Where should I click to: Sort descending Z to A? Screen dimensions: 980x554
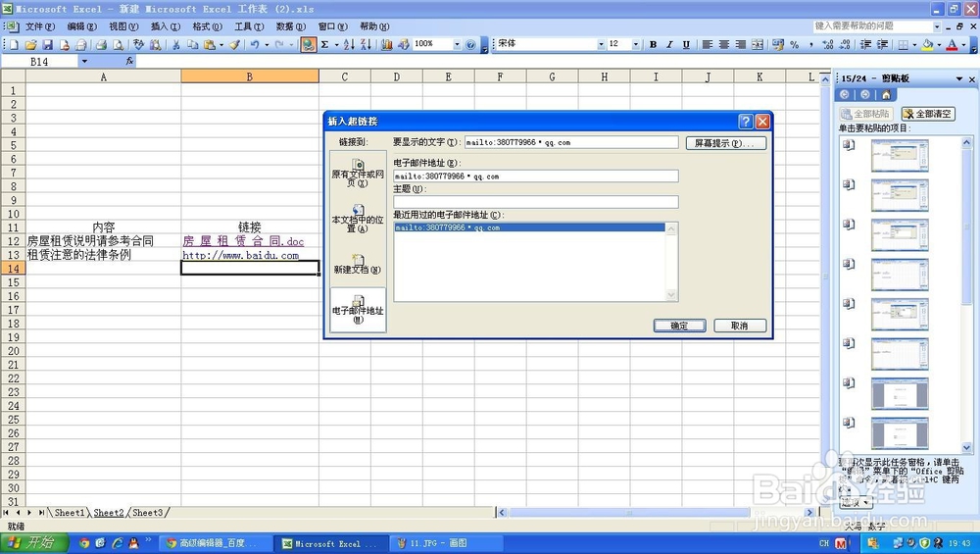click(x=366, y=44)
